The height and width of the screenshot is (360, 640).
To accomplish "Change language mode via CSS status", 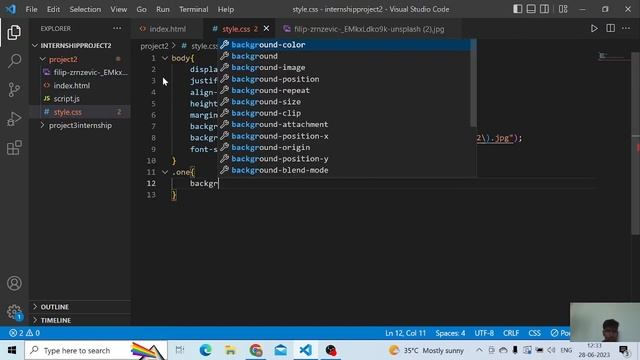I will click(534, 333).
